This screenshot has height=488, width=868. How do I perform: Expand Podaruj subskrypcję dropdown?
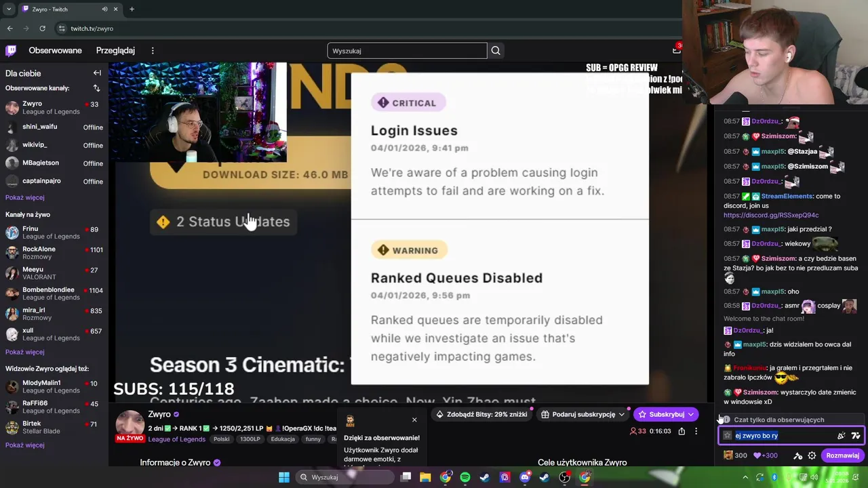point(621,414)
